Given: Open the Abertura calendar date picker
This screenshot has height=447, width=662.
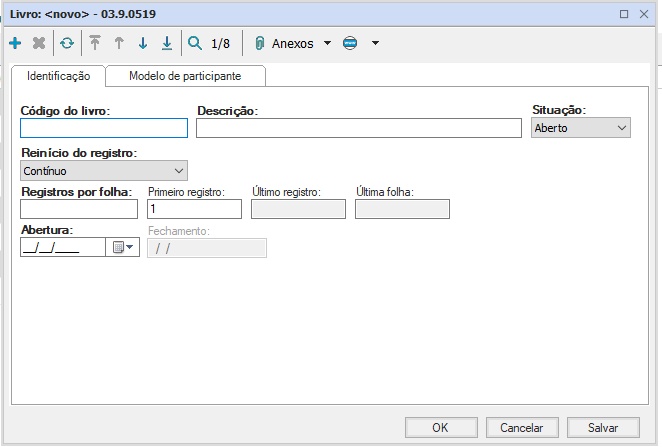Looking at the screenshot, I should point(123,248).
